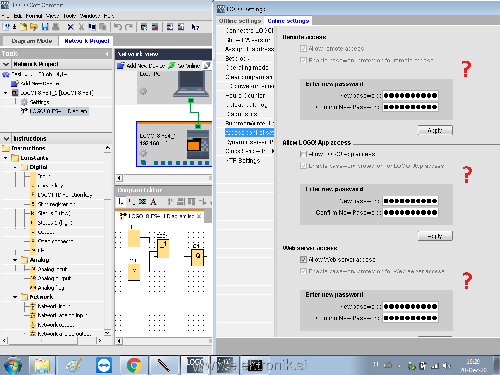Viewport: 500px width, 375px height.
Task: Click the Stop LOGO! icon with red square
Action: click(x=155, y=27)
